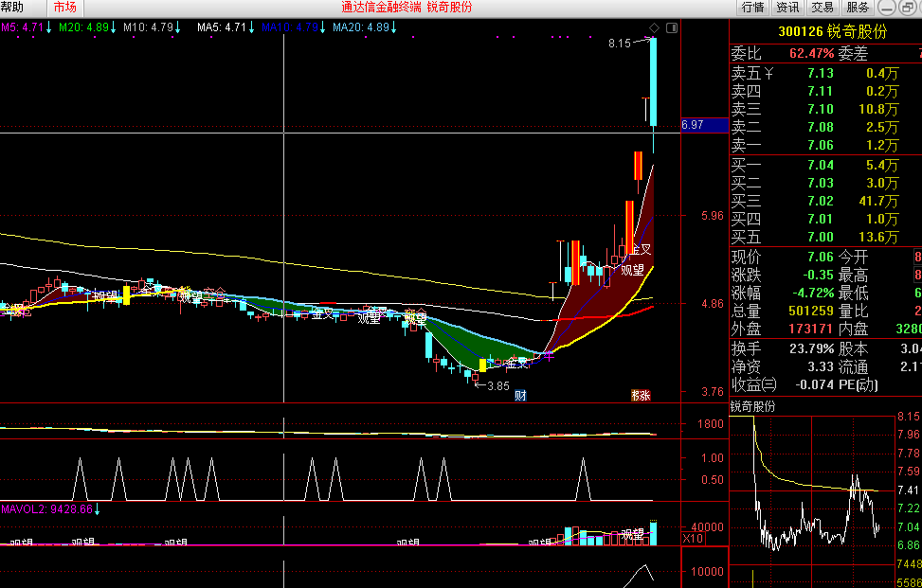Select the MA10: 4.79 indicator label
The image size is (922, 588).
point(290,27)
